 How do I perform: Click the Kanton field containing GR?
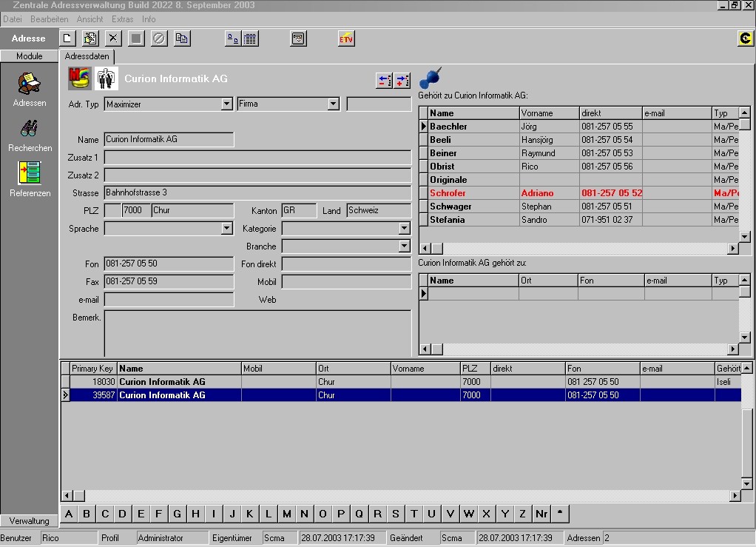[299, 210]
